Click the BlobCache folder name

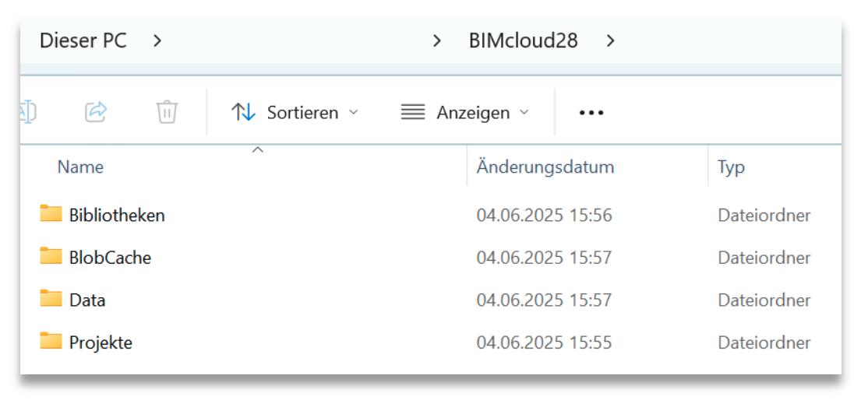(x=110, y=258)
